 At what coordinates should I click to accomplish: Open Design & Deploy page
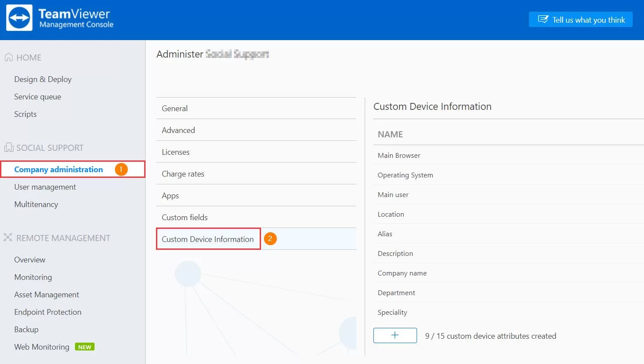click(x=43, y=79)
